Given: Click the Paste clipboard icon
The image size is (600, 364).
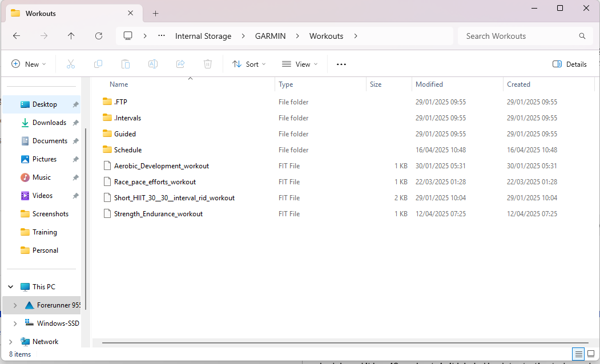Looking at the screenshot, I should [126, 64].
